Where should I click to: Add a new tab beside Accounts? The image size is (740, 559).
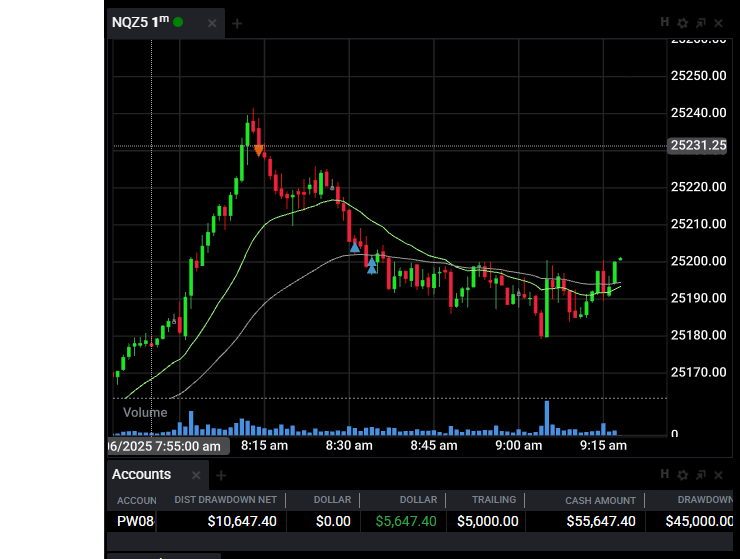pos(221,475)
